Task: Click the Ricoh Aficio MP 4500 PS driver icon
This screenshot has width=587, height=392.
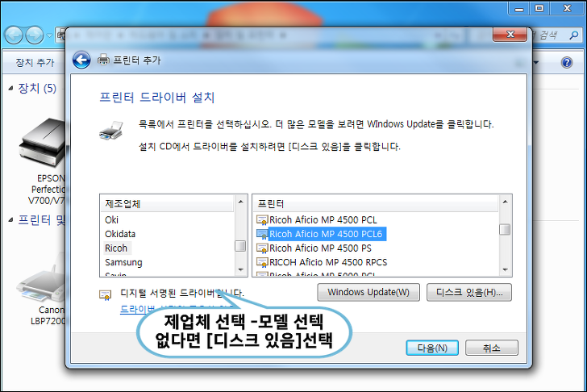Action: (x=262, y=248)
